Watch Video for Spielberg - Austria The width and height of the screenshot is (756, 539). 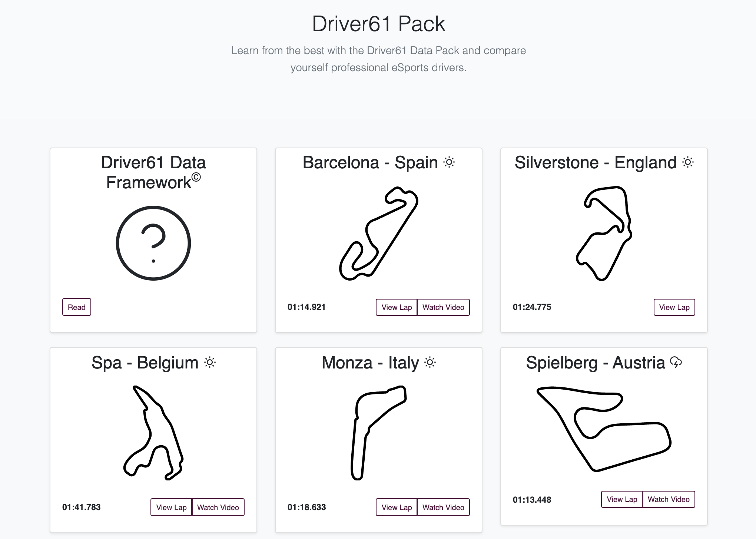pyautogui.click(x=669, y=499)
